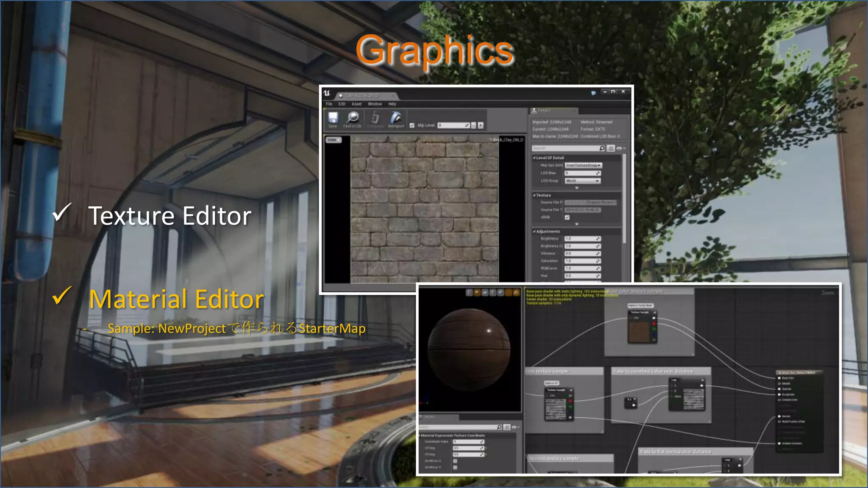
Task: Click the LOD Bias value field
Action: pos(583,173)
